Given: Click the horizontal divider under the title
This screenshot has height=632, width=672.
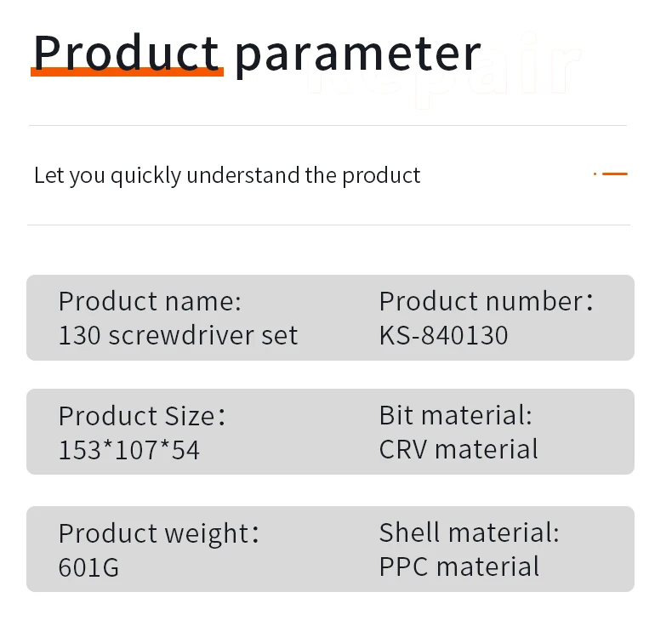Looking at the screenshot, I should [327, 126].
